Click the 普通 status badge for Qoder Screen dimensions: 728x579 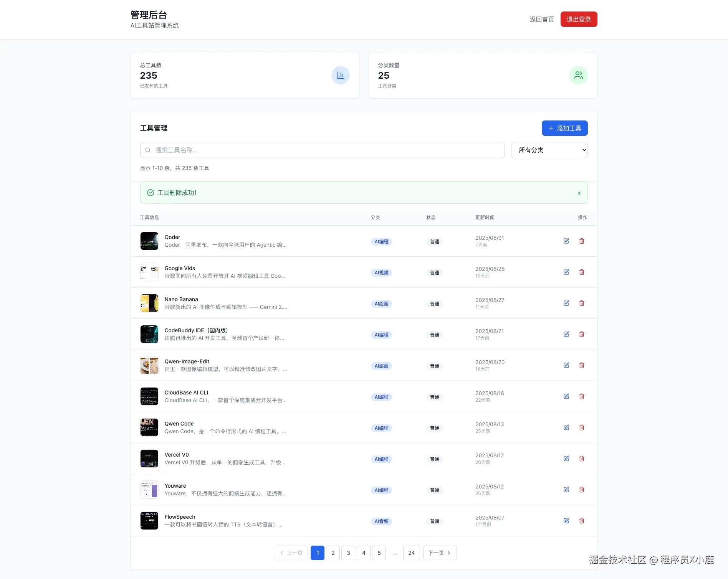(x=435, y=242)
